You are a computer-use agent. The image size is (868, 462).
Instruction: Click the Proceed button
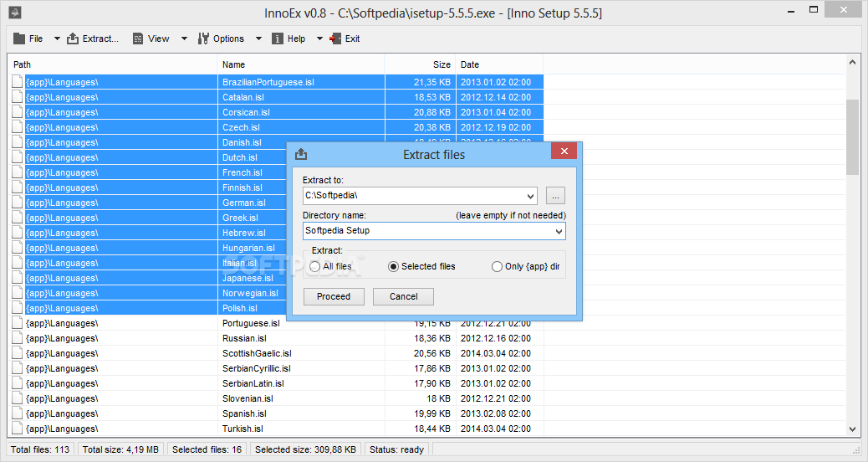pyautogui.click(x=334, y=296)
